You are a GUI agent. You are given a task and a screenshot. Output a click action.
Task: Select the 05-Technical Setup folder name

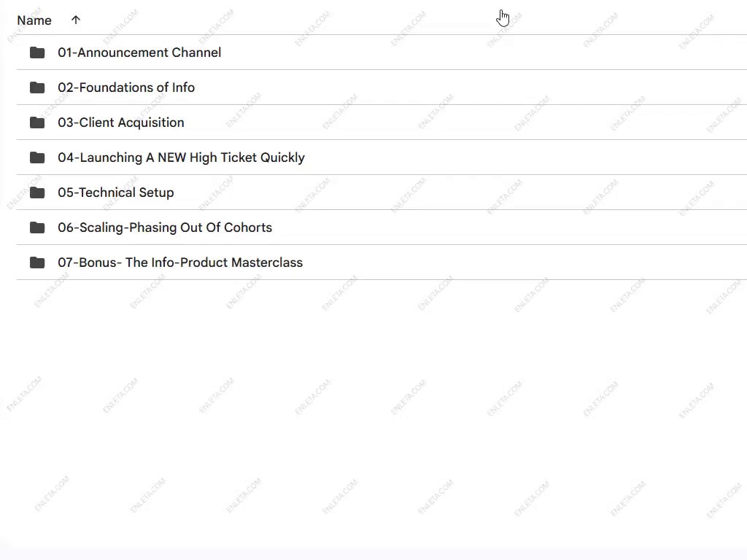pyautogui.click(x=116, y=192)
